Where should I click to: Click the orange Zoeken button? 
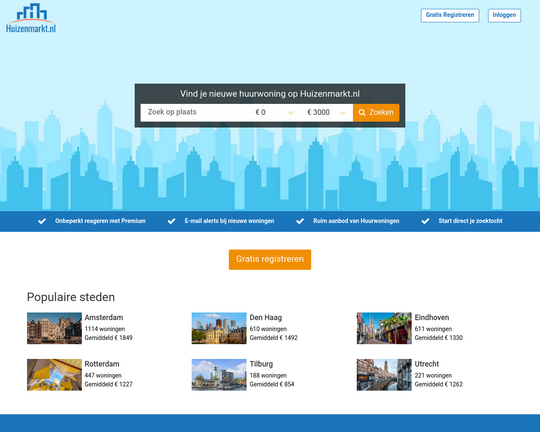pos(376,113)
